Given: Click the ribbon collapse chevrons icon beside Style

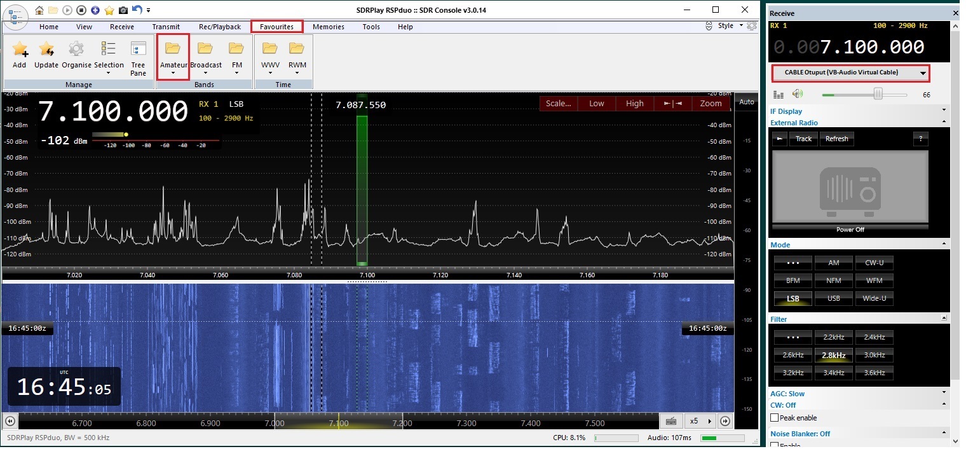Looking at the screenshot, I should (709, 26).
